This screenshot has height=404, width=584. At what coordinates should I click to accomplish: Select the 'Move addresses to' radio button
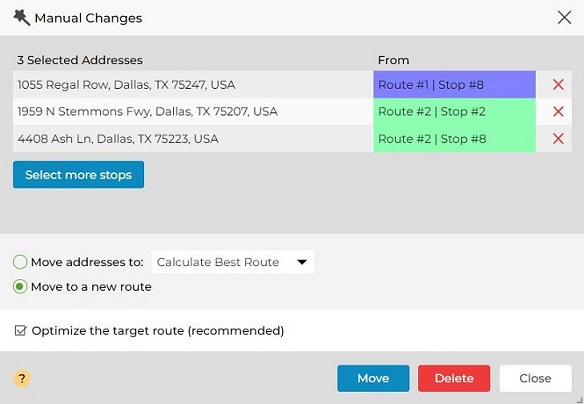[x=20, y=262]
